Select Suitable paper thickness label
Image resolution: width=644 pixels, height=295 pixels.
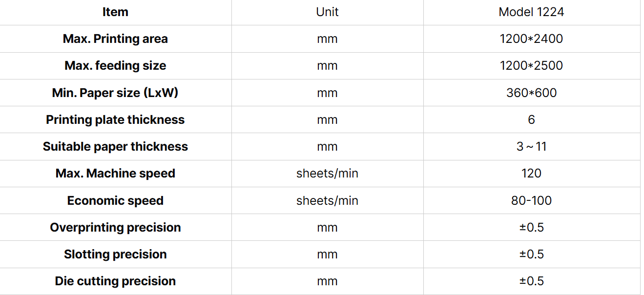point(115,146)
